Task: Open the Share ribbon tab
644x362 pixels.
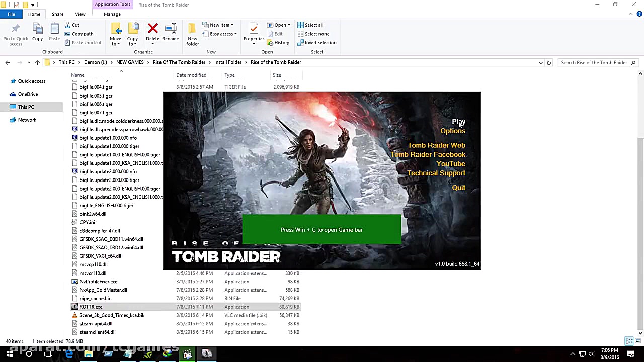Action: click(x=57, y=14)
